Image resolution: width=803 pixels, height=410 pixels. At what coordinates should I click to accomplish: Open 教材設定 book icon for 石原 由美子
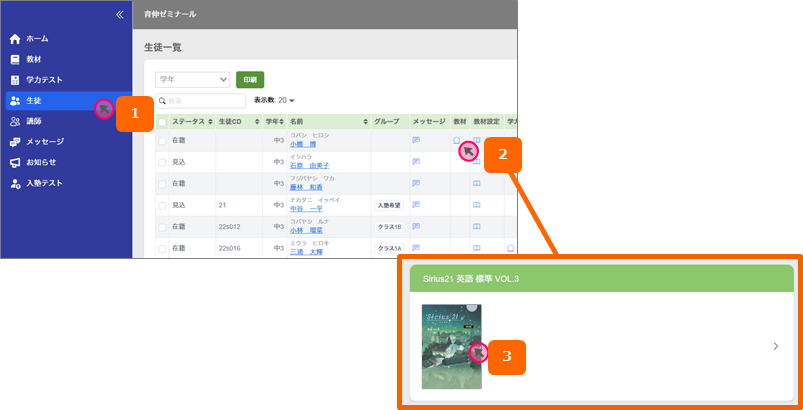pos(477,161)
